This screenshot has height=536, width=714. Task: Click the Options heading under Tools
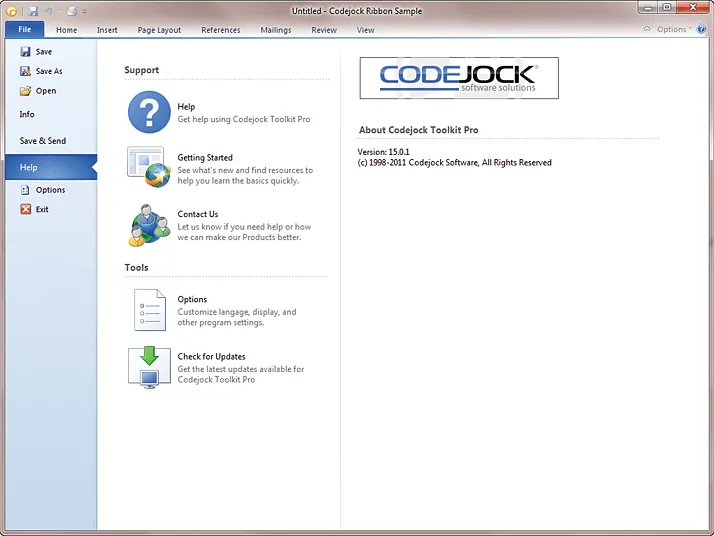[x=192, y=299]
